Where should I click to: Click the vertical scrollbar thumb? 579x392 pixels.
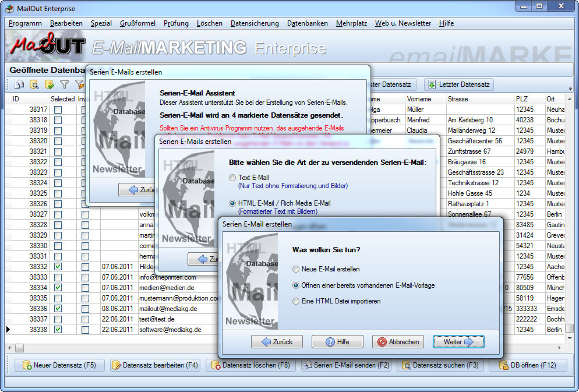tap(570, 328)
